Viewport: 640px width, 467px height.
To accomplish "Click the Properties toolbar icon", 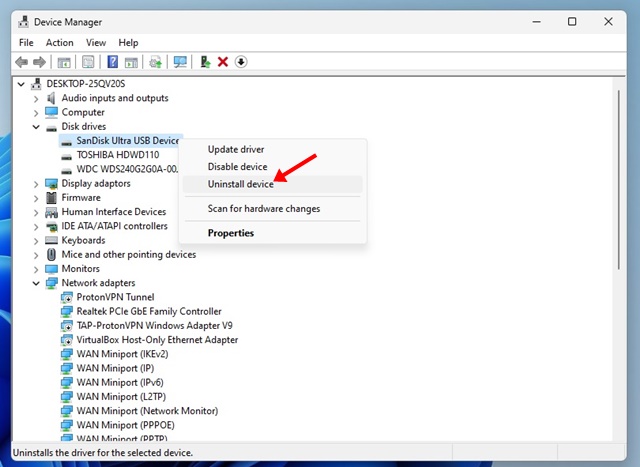I will 88,62.
